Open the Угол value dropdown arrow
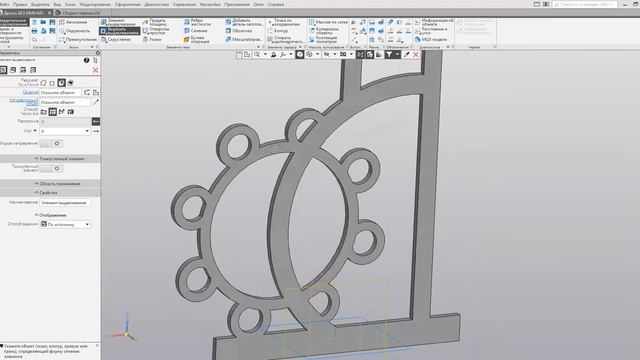This screenshot has width=640, height=360. (x=87, y=131)
